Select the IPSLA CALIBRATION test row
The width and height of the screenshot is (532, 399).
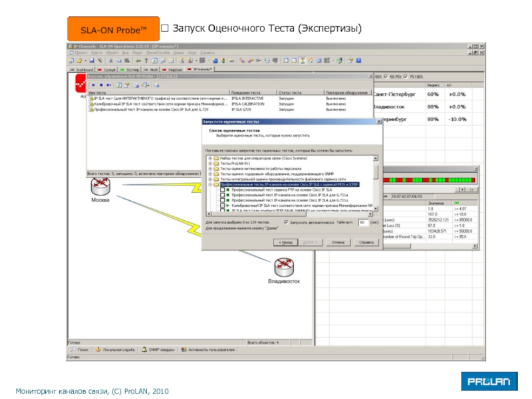(229, 104)
